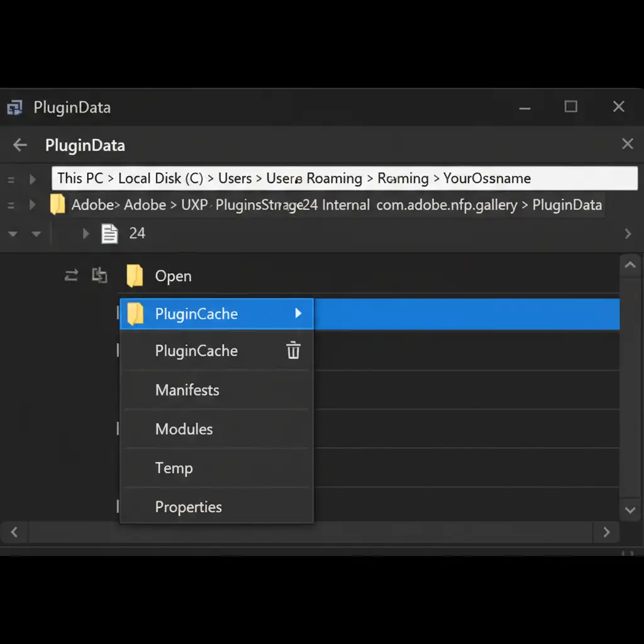The image size is (644, 644).
Task: Click the address bar path field
Action: (x=344, y=178)
